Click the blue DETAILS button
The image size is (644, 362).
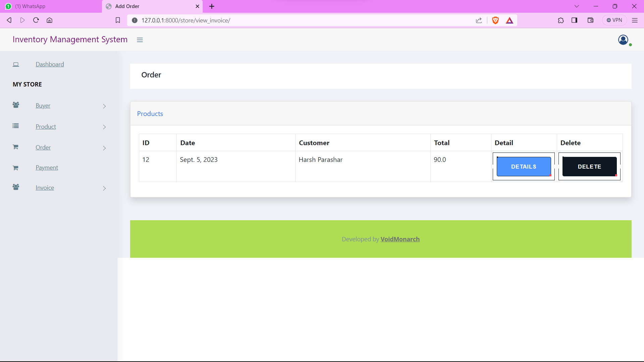(x=524, y=167)
